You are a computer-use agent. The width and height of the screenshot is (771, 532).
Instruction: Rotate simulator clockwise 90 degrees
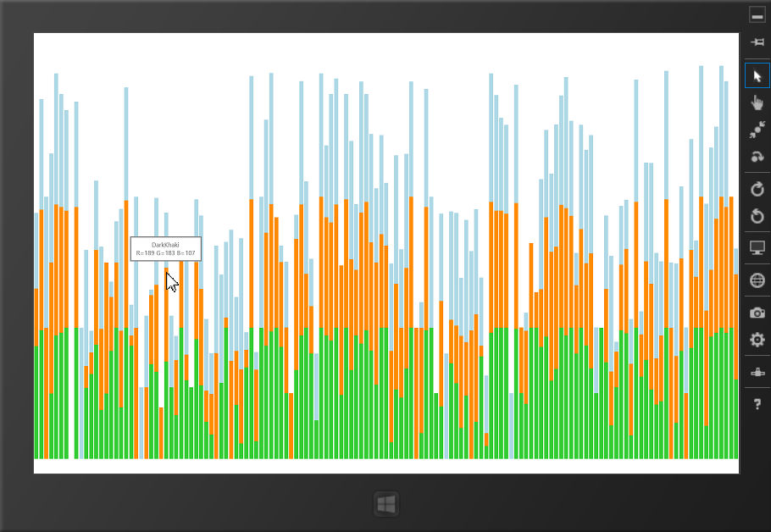[x=757, y=189]
